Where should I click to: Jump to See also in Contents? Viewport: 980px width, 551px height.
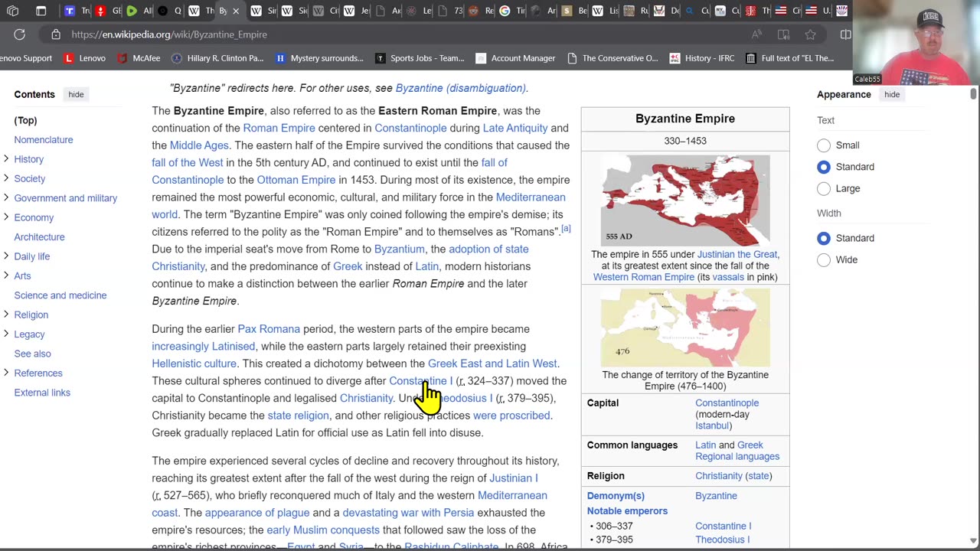32,354
